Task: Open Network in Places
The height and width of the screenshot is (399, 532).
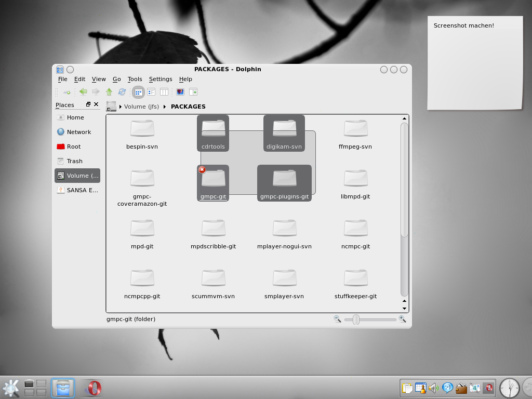Action: click(77, 132)
